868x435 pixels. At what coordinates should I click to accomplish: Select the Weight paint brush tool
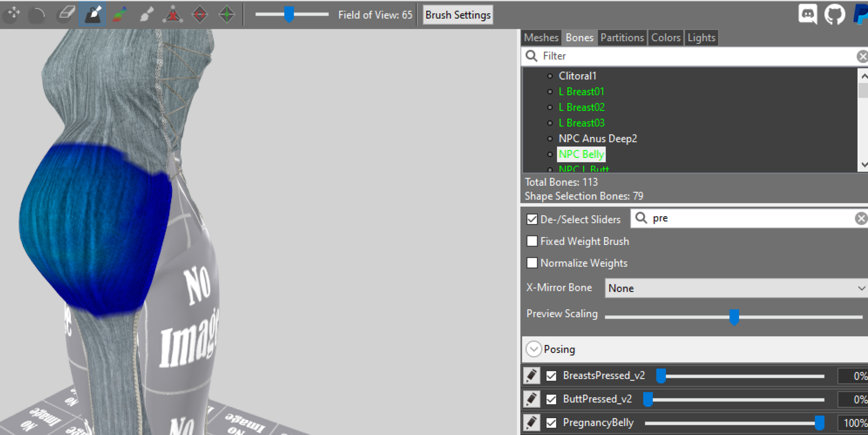(92, 14)
